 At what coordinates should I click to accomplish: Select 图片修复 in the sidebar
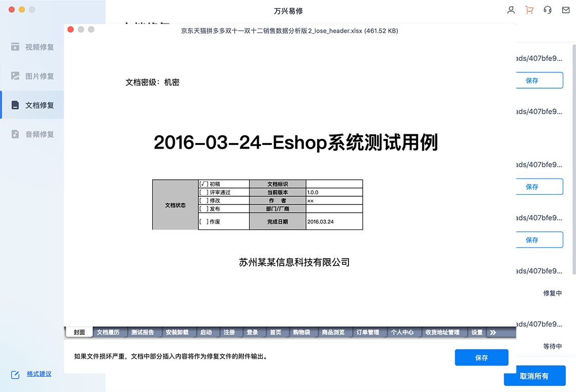click(x=32, y=76)
